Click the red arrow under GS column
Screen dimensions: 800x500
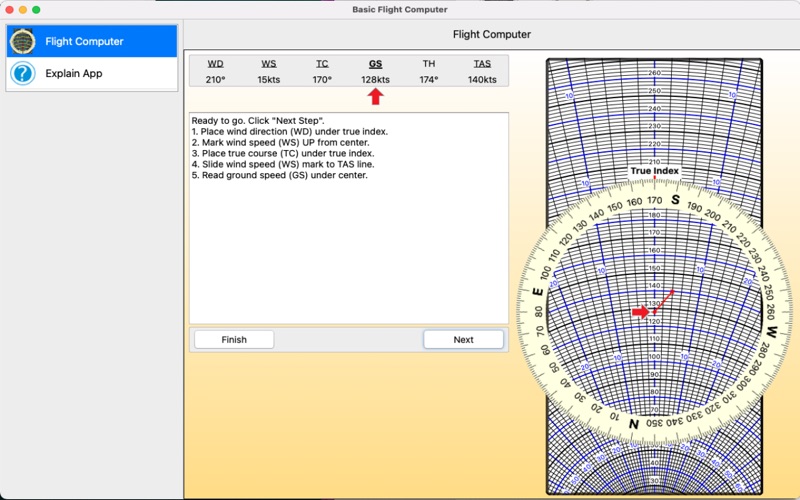click(375, 96)
